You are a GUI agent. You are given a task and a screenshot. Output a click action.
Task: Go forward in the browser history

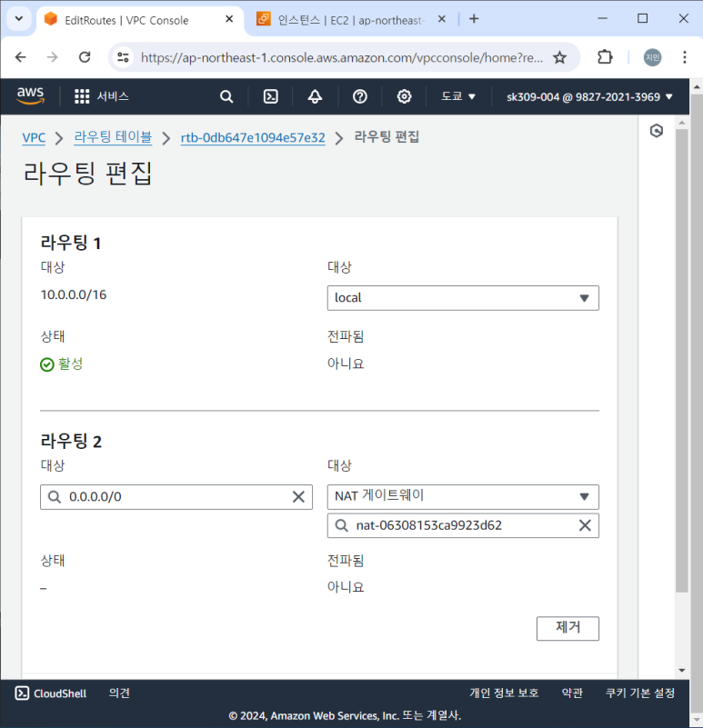click(53, 57)
